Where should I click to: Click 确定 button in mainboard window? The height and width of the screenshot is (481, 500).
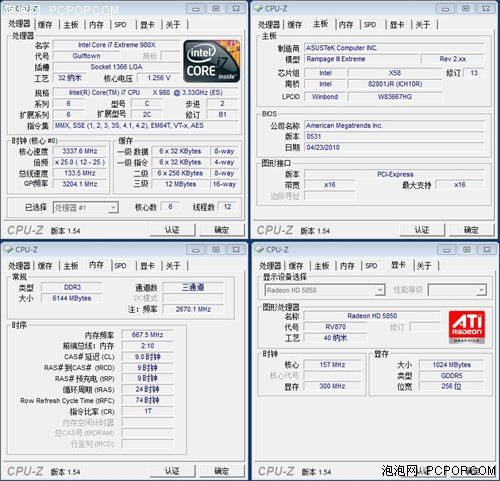(x=471, y=230)
